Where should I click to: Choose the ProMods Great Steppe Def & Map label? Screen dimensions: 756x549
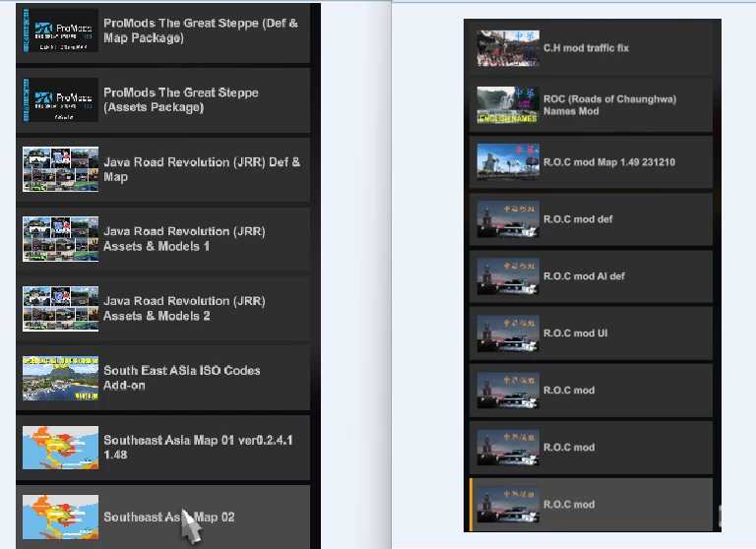pos(200,30)
